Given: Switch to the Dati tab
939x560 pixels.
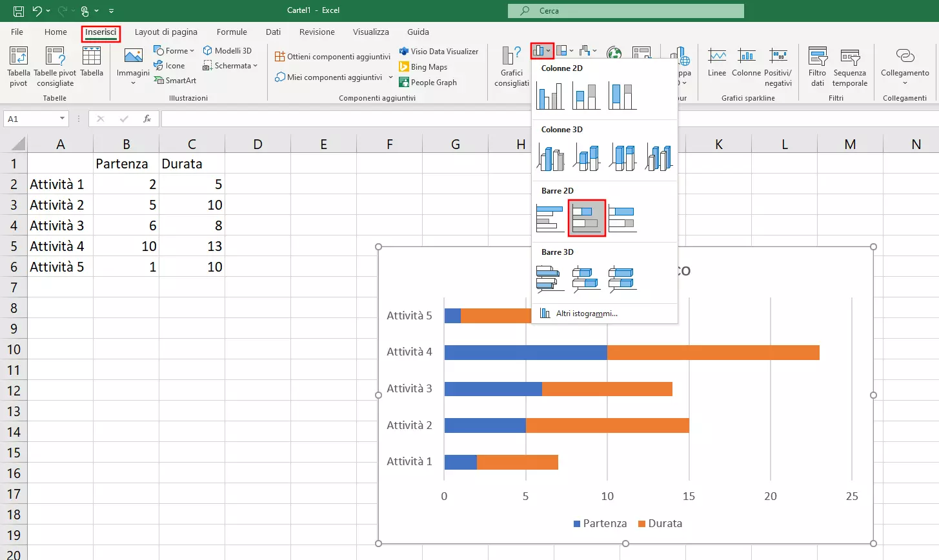Looking at the screenshot, I should pos(273,32).
